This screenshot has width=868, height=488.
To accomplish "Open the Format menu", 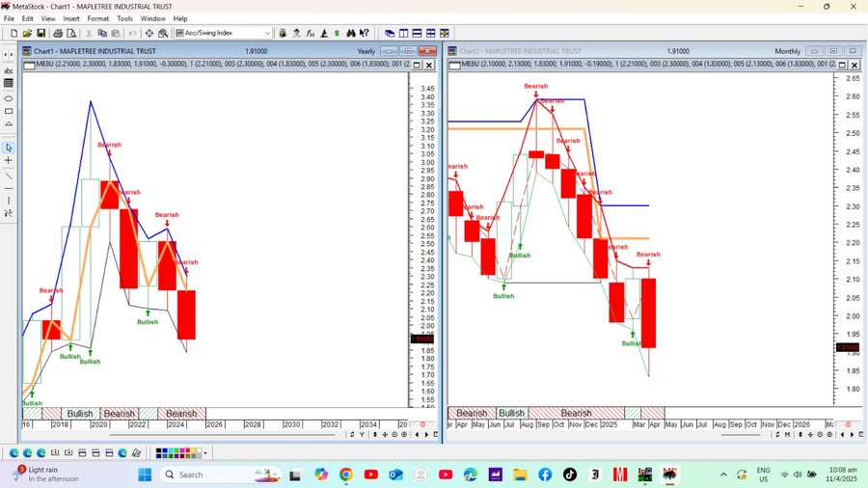I will point(97,18).
